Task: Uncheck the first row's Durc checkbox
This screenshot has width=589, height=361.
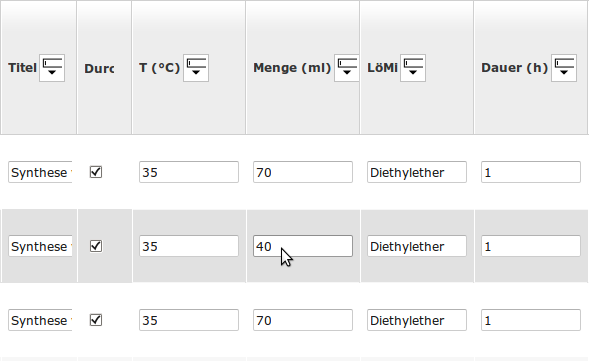Action: coord(96,172)
